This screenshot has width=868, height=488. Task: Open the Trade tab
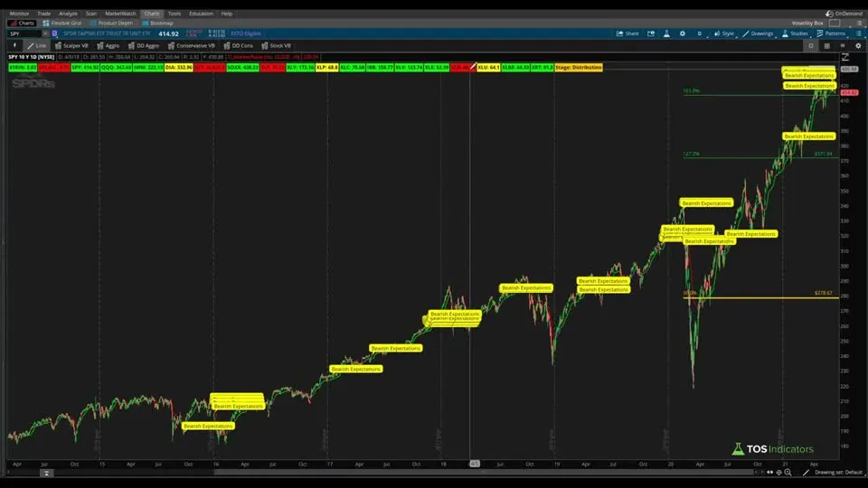tap(43, 14)
